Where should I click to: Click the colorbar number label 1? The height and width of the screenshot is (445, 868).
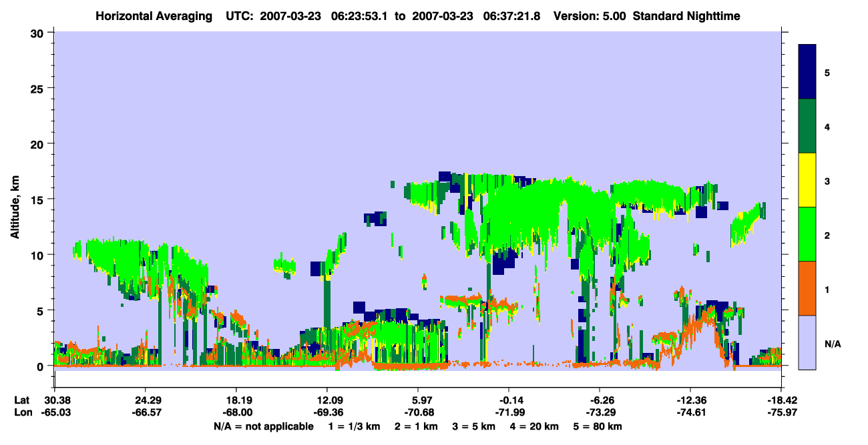[827, 290]
